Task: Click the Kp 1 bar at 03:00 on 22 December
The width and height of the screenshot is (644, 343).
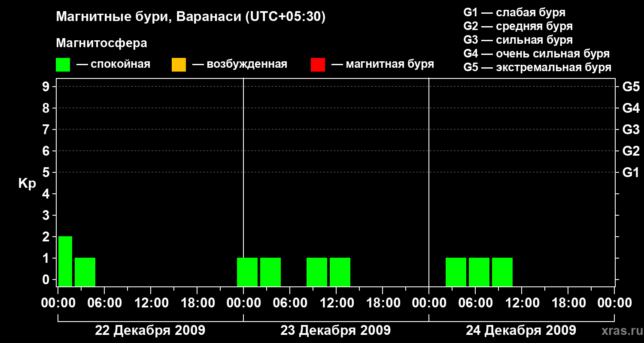Action: point(85,272)
